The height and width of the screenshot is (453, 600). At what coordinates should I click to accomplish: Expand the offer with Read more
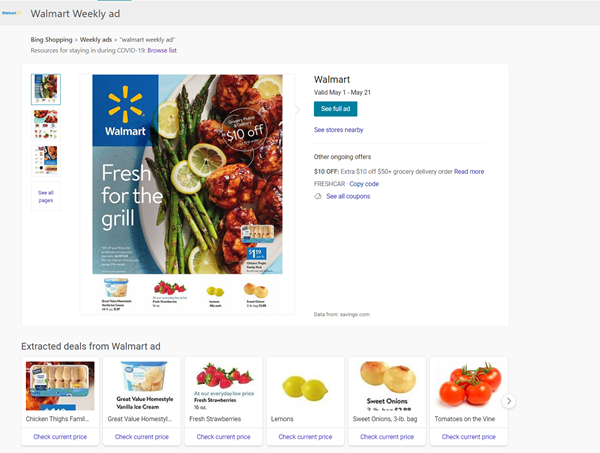click(469, 171)
